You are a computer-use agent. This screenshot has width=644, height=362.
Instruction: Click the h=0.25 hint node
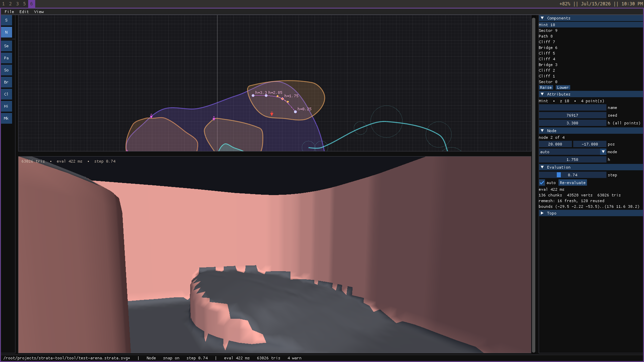[x=295, y=112]
